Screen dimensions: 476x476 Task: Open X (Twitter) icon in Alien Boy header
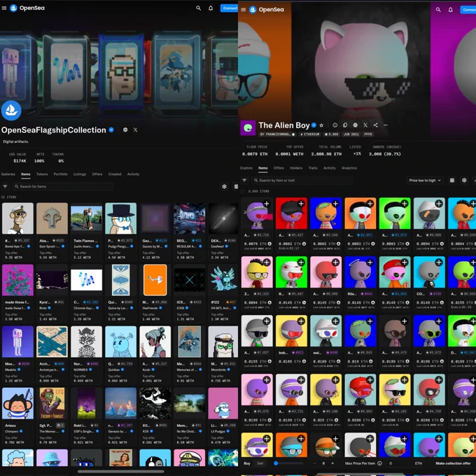(x=365, y=125)
